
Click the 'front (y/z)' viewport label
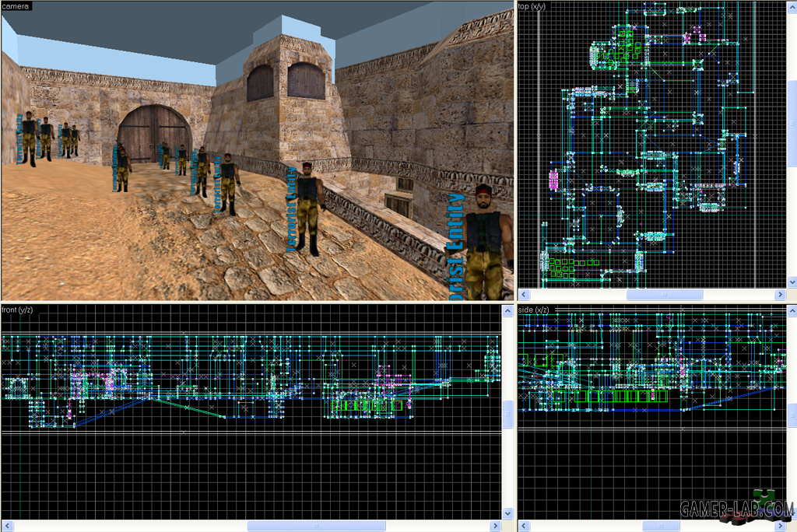[17, 310]
